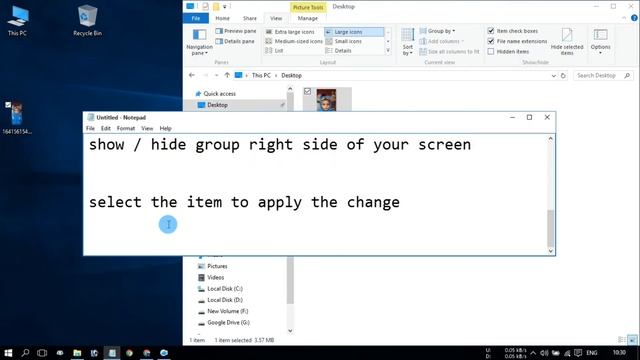
Task: Click the volume icon in system tray
Action: pos(544,353)
